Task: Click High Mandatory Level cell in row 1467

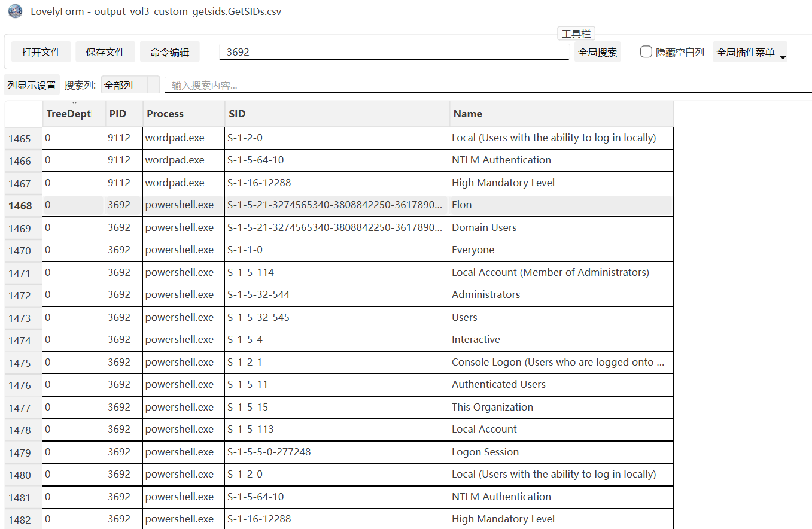Action: coord(561,183)
